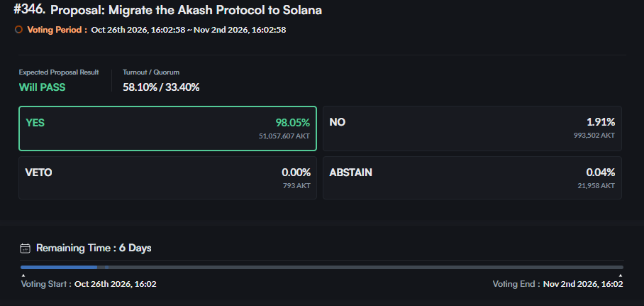Select the VETO vote card
Screen dimensions: 644x306
167,177
